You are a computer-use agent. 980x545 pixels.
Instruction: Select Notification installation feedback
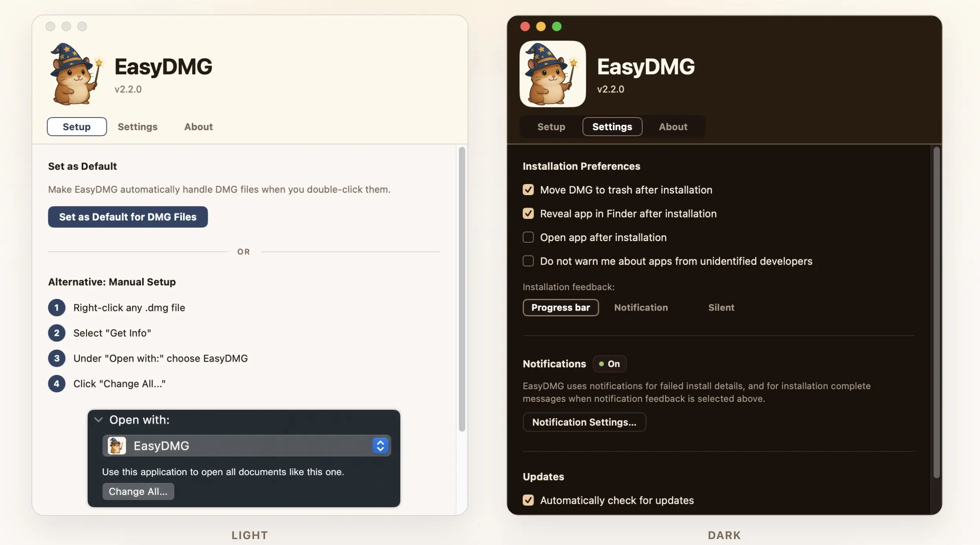[641, 307]
